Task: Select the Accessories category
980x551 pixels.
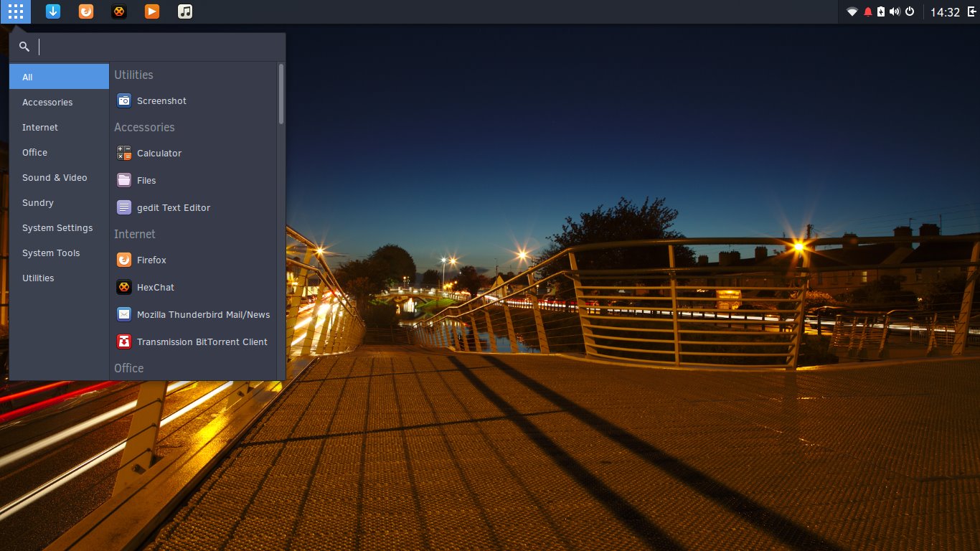Action: pyautogui.click(x=47, y=103)
